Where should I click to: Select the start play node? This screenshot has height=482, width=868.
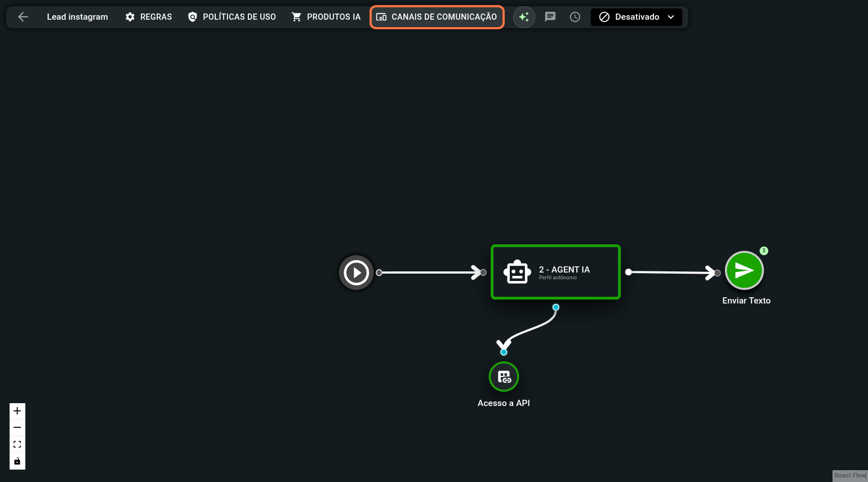point(356,273)
